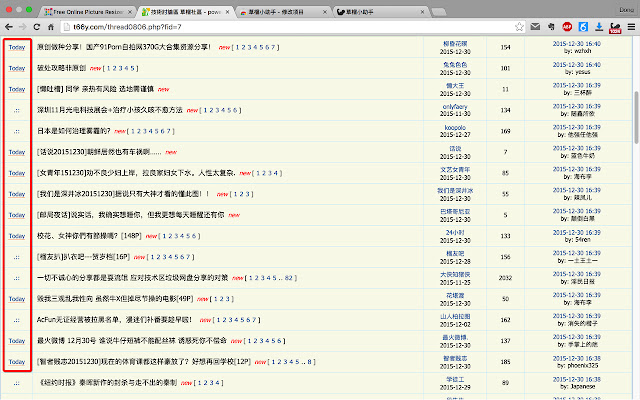The height and width of the screenshot is (400, 640).
Task: Open the Dong profile button
Action: 626,9
